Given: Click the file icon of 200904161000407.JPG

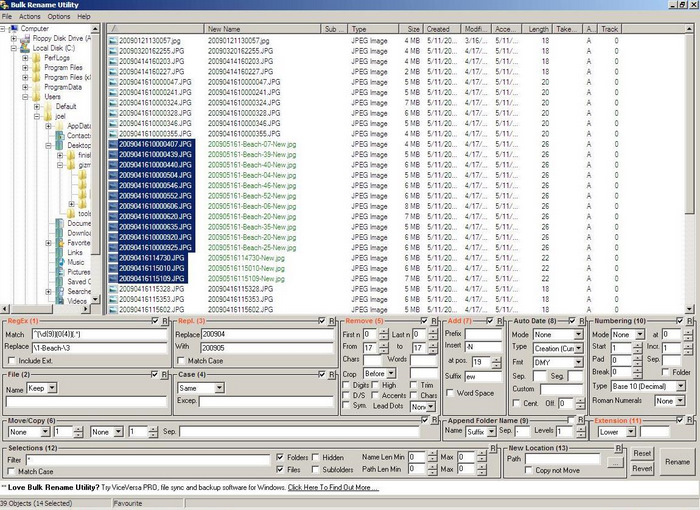Looking at the screenshot, I should point(113,144).
